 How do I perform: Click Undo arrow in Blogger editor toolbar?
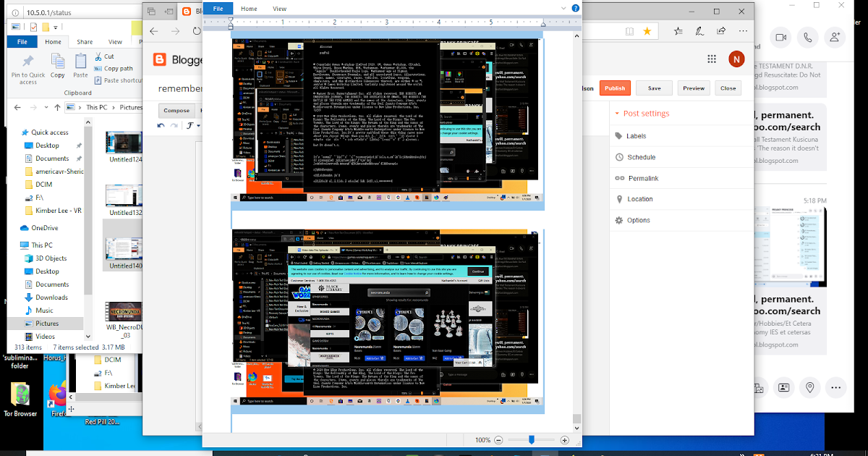click(x=162, y=126)
